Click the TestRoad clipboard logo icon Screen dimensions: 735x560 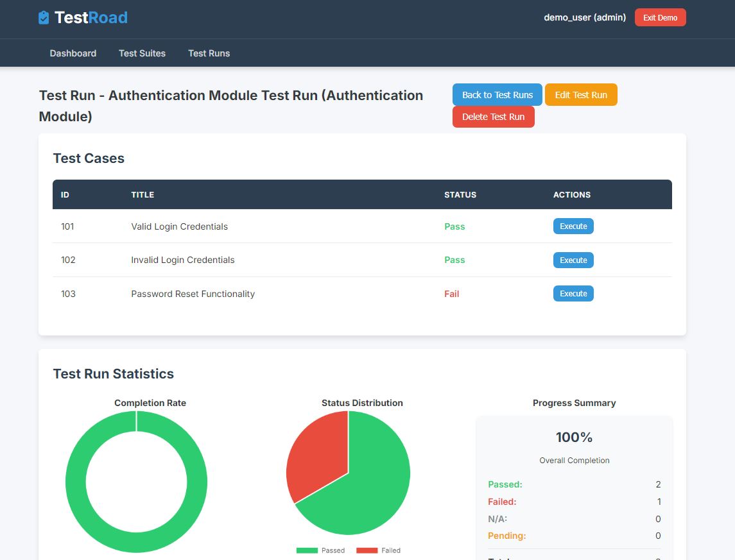point(44,18)
